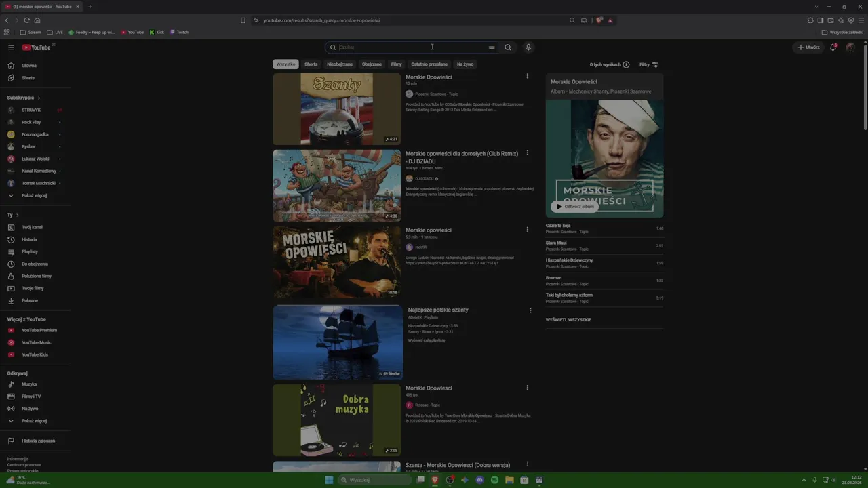Click the search magnifier button

pyautogui.click(x=507, y=47)
